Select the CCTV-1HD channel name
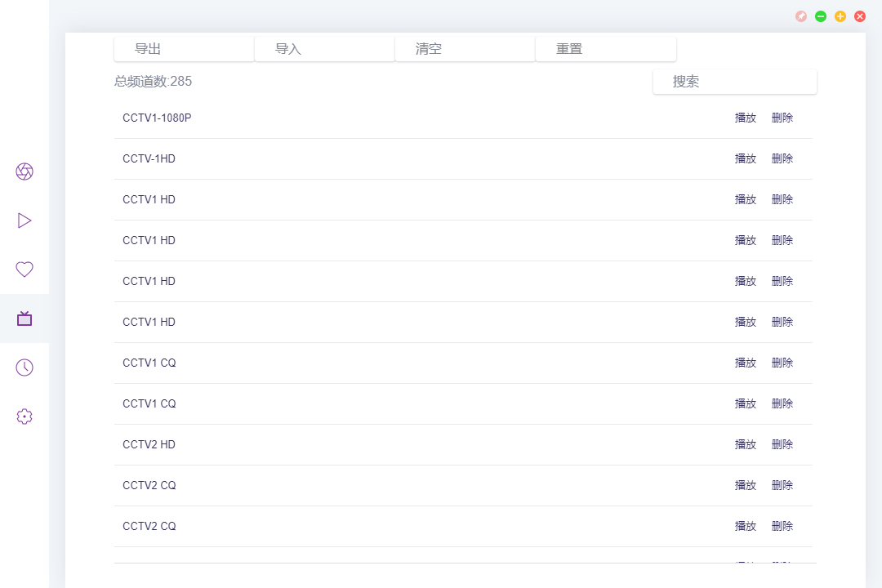The image size is (882, 588). pos(149,158)
